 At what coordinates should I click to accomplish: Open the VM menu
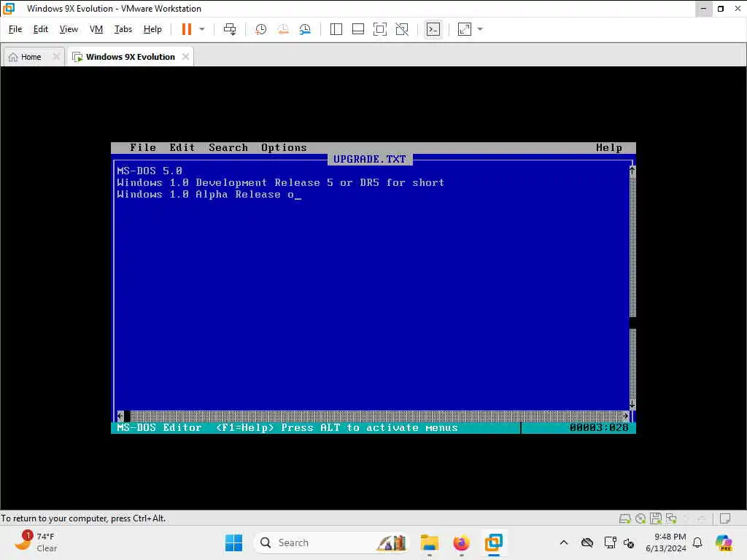[x=96, y=29]
